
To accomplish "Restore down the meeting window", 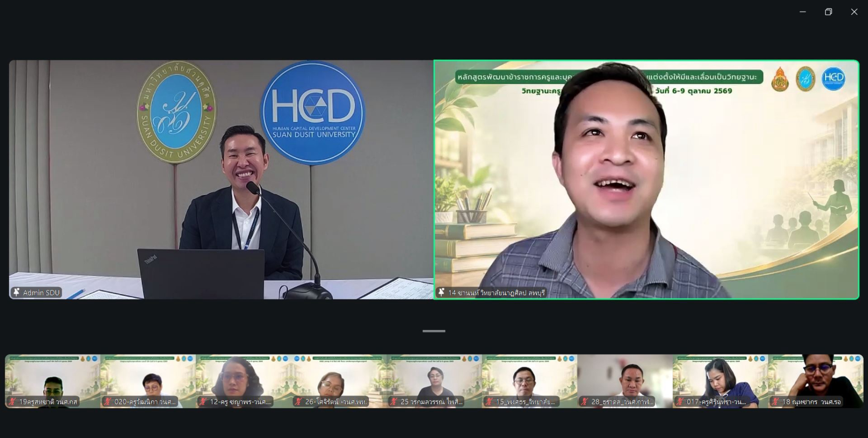I will tap(828, 12).
